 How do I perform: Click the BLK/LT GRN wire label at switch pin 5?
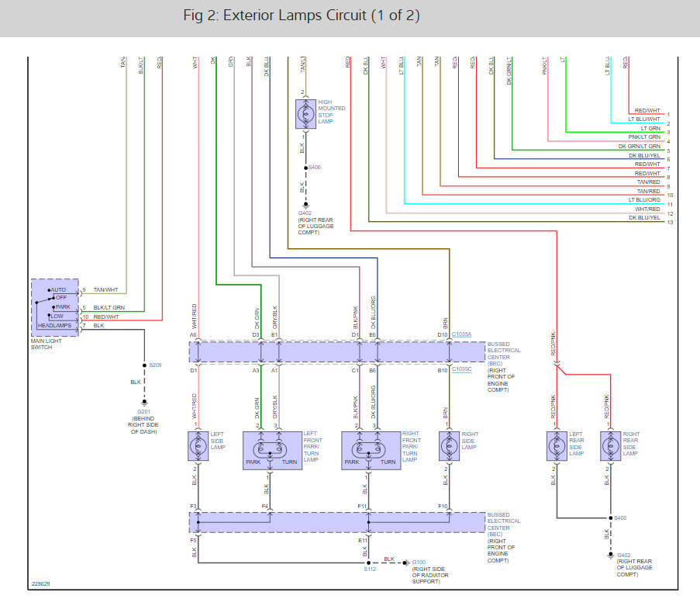109,308
